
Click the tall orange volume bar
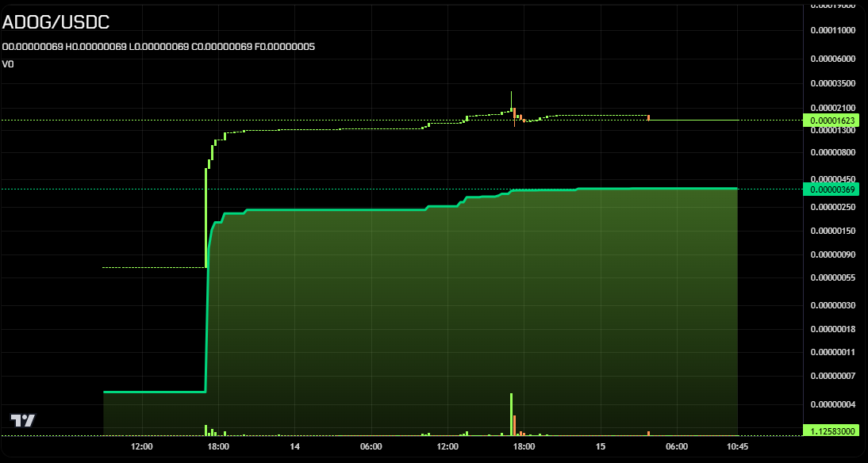(514, 426)
